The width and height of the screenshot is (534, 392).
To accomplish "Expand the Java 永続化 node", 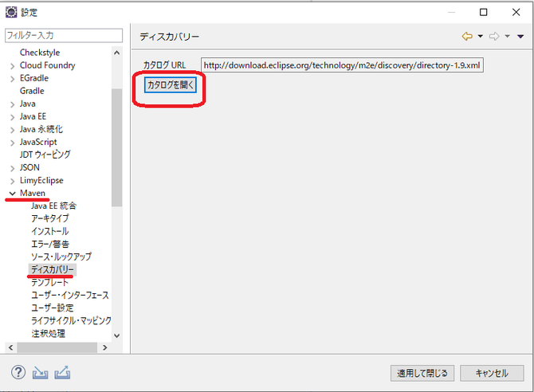I will click(12, 130).
